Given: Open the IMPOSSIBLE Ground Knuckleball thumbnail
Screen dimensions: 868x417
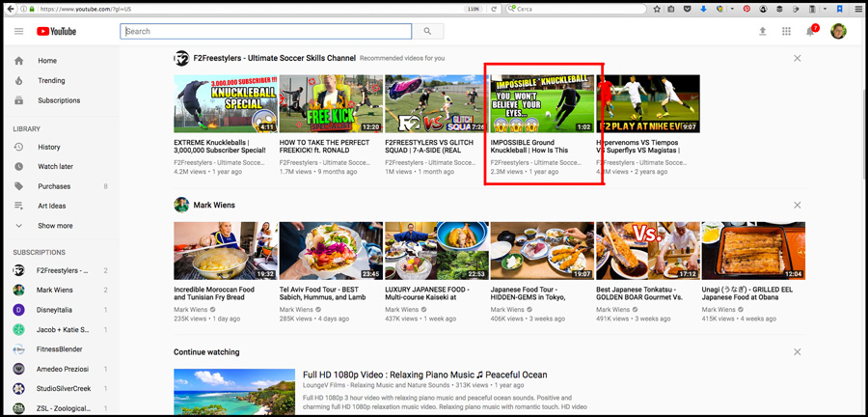Looking at the screenshot, I should click(x=542, y=103).
